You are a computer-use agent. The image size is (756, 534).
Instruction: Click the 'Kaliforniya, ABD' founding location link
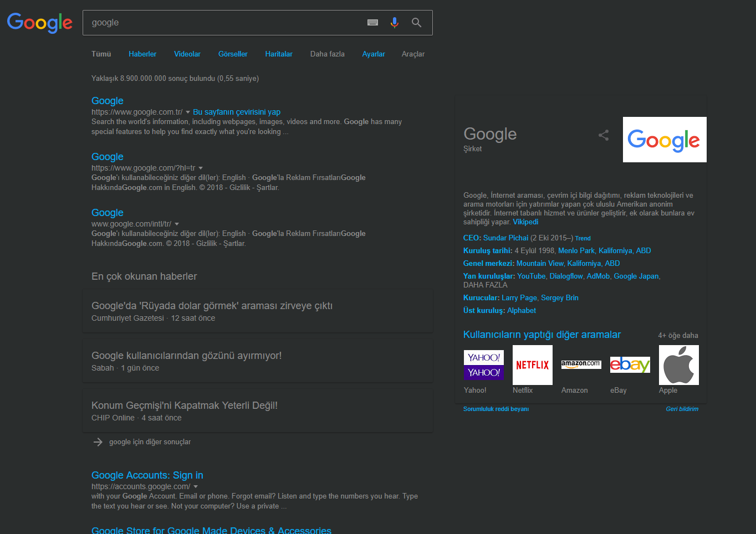(x=625, y=251)
